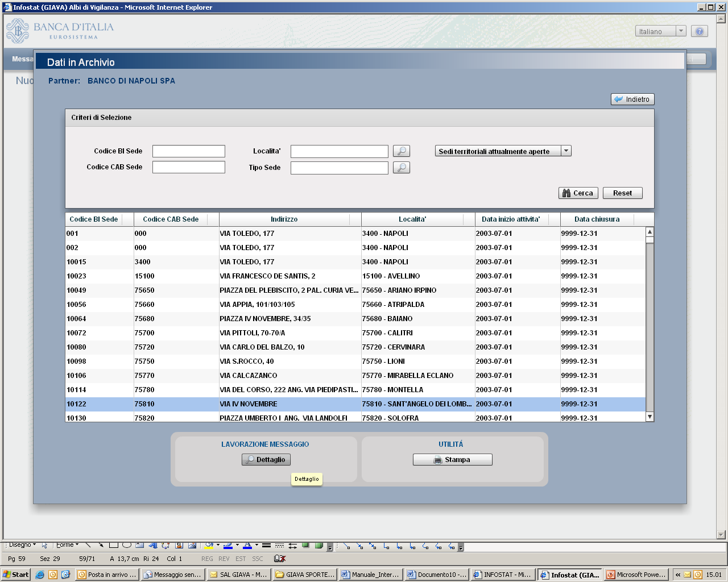Select the 75780 - MONTELLA row
This screenshot has width=728, height=582.
pos(355,390)
